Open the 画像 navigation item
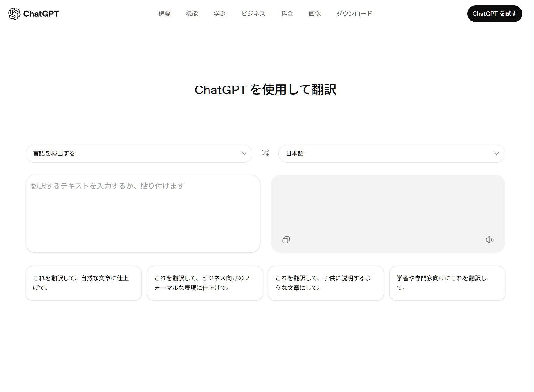Viewport: 534px width, 392px height. click(x=315, y=14)
